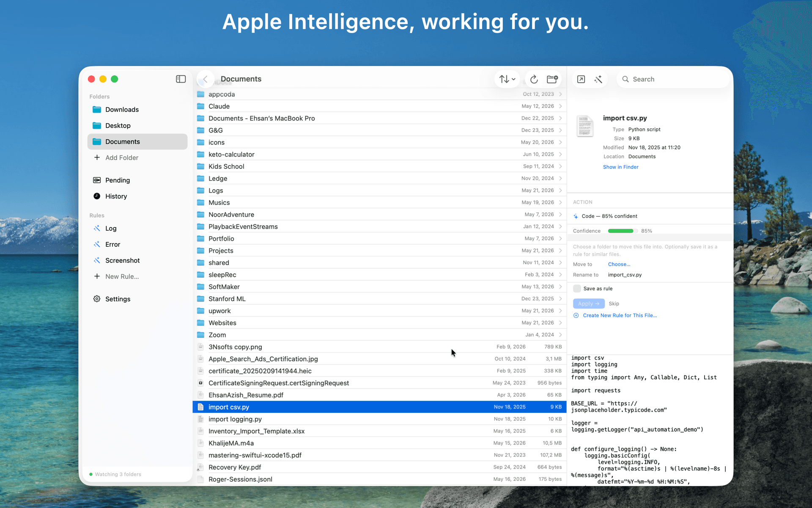Image resolution: width=812 pixels, height=508 pixels.
Task: Select the import csv.py row
Action: (x=379, y=407)
